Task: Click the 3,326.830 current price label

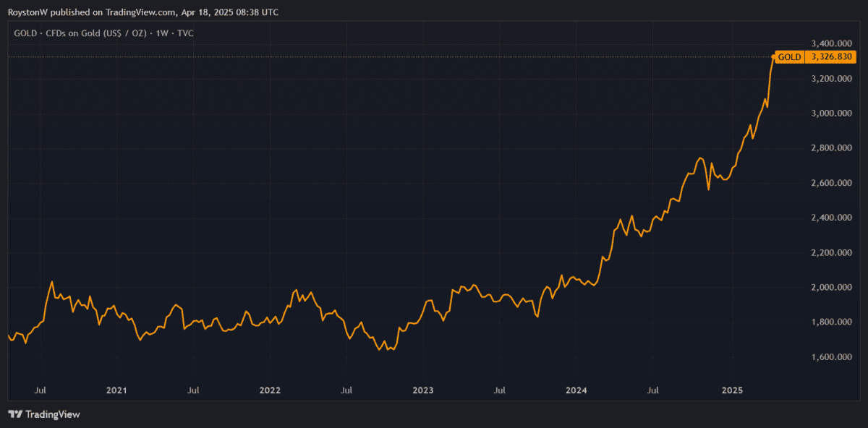Action: (832, 56)
